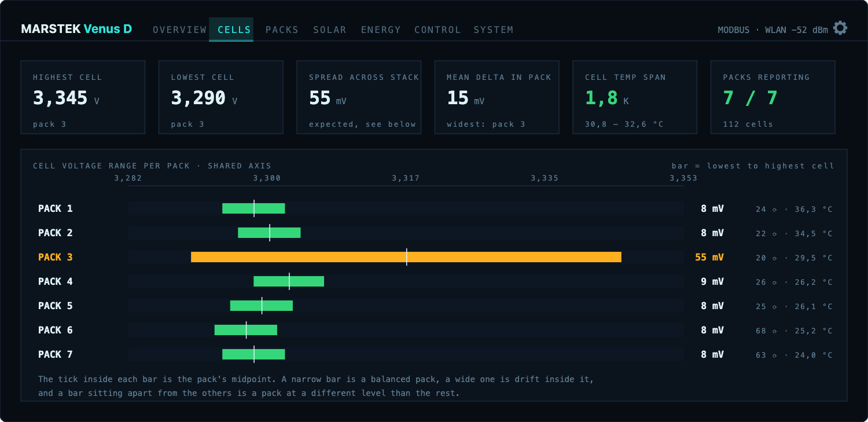Open settings via the gear icon

[840, 28]
